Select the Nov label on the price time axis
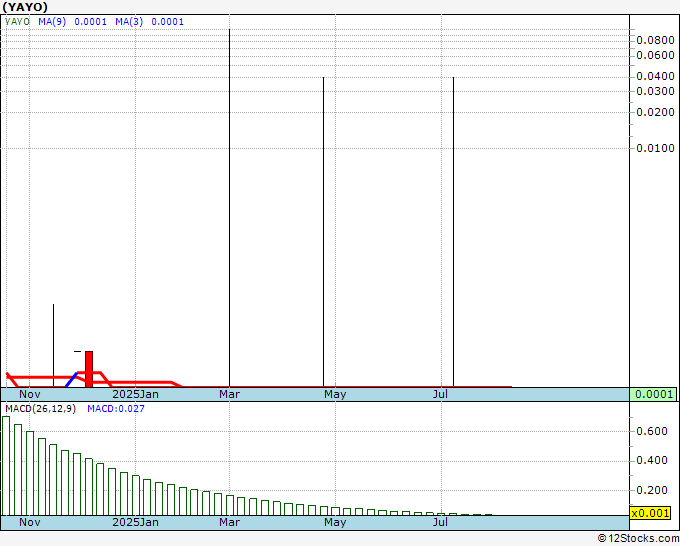The width and height of the screenshot is (680, 546). coord(30,394)
